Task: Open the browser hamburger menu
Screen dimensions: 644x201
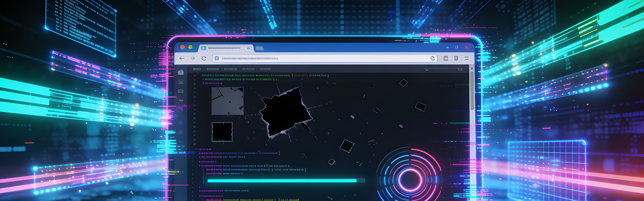Action: (466, 58)
